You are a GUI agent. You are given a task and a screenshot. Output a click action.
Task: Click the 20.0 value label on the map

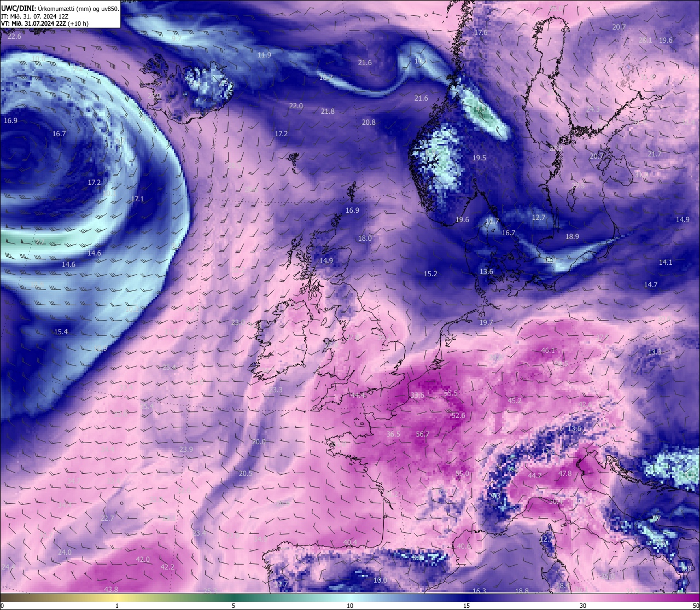tap(259, 442)
